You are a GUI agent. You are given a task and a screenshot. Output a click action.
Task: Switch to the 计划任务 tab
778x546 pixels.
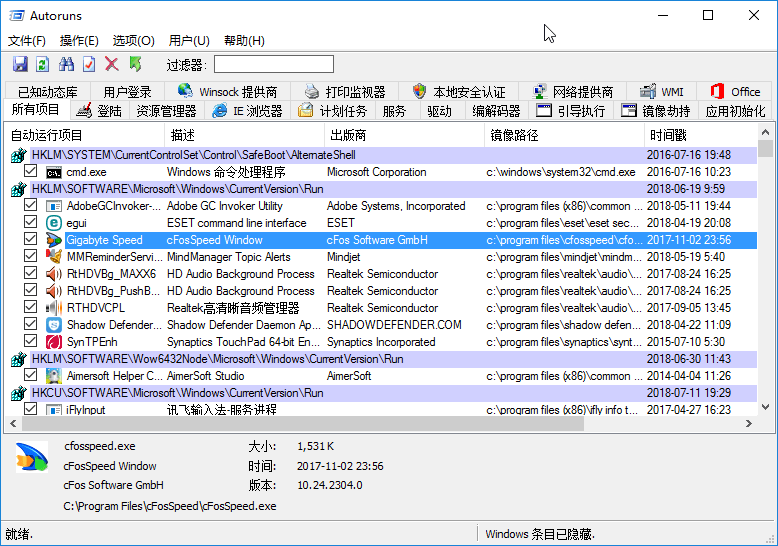click(333, 111)
